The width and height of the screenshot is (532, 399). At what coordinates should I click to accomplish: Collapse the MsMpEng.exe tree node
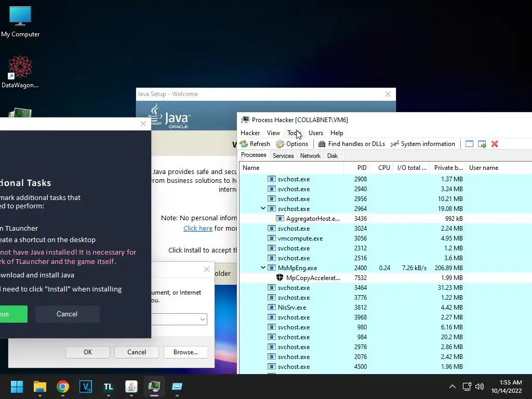point(263,268)
